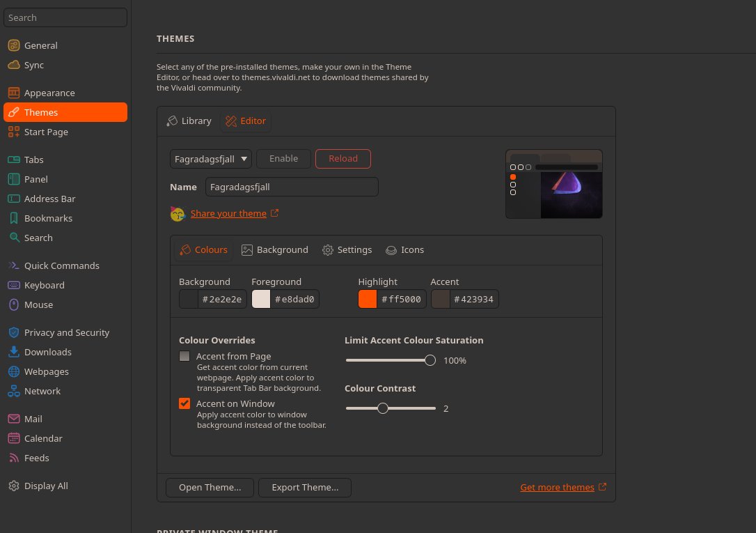Viewport: 756px width, 533px height.
Task: Uncheck the Accent on Window checkbox
Action: coord(184,403)
